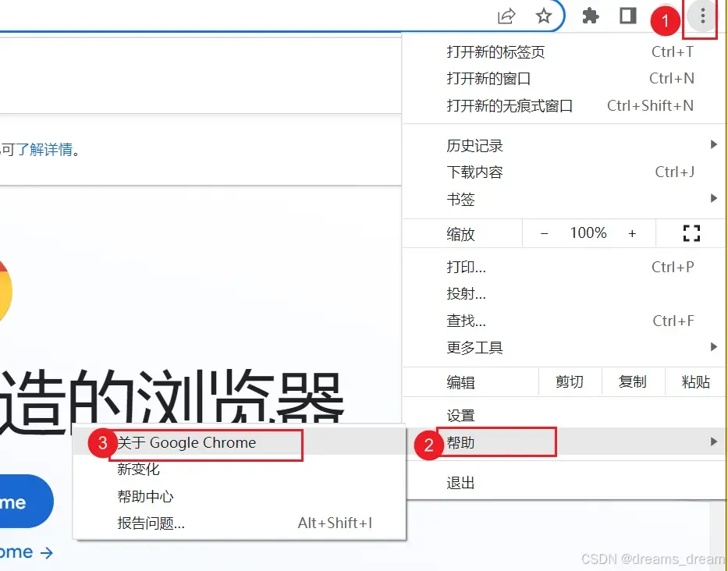728x571 pixels.
Task: Expand the 历史记录 submenu
Action: tap(565, 145)
